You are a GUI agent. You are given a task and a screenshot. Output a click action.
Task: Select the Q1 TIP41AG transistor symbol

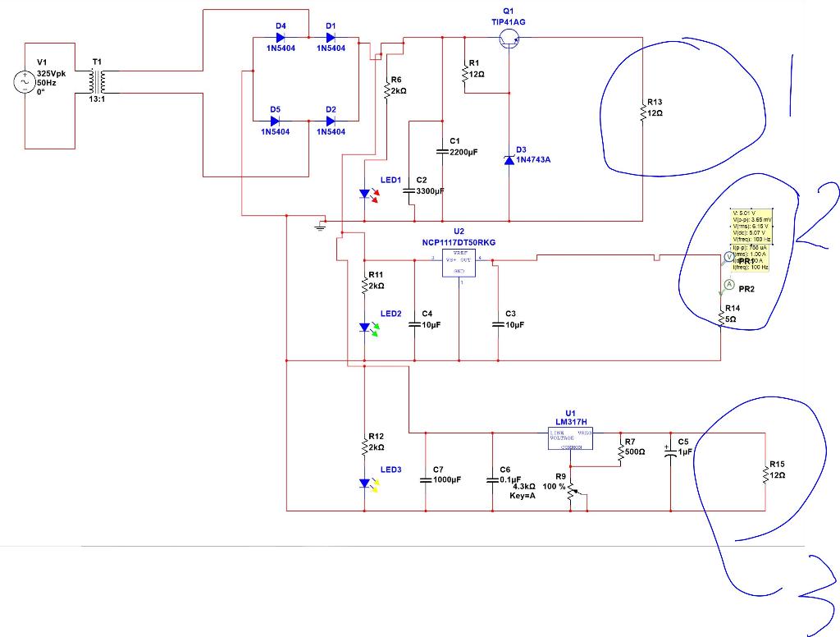pyautogui.click(x=509, y=38)
